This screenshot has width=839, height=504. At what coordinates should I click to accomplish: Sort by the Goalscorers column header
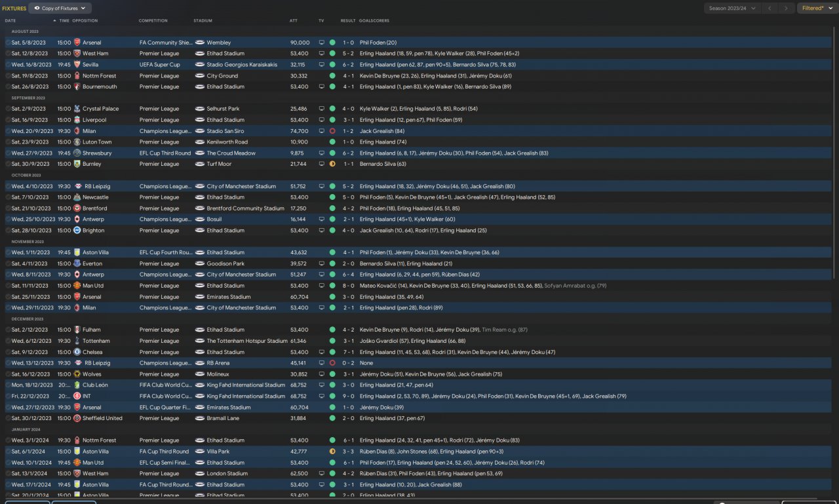point(374,21)
